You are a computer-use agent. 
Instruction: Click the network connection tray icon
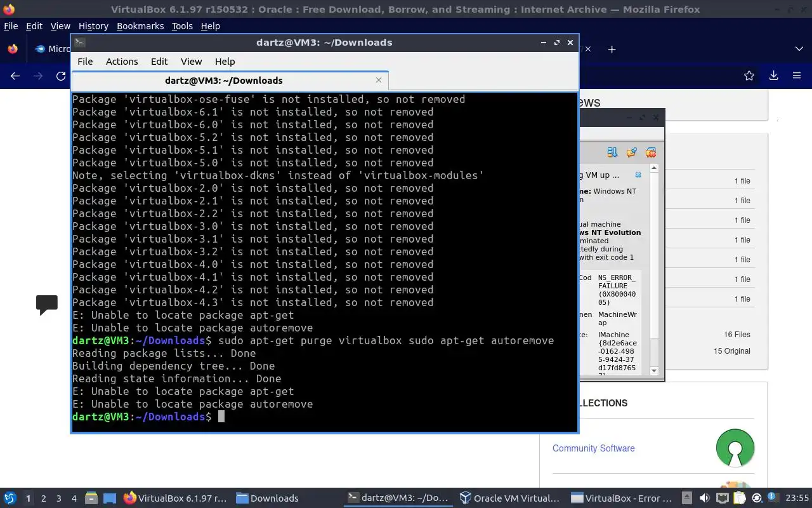tap(722, 498)
